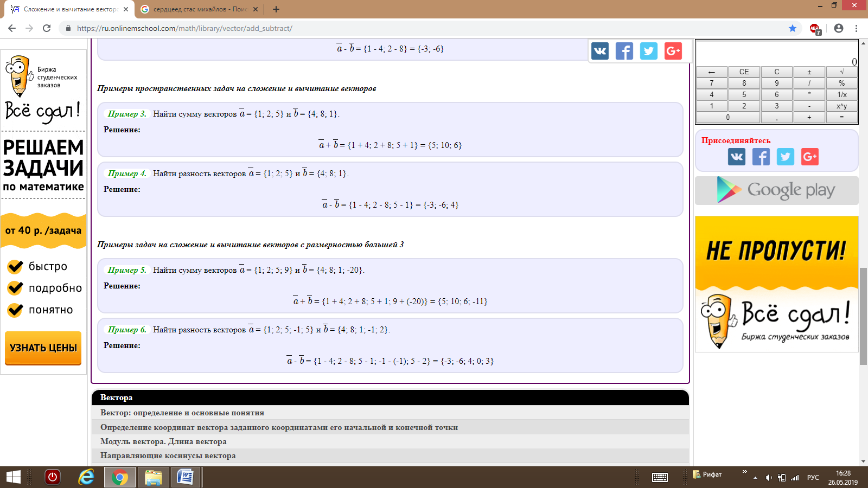Open Вектор: определение и основные понятия link
This screenshot has height=488, width=868.
182,413
